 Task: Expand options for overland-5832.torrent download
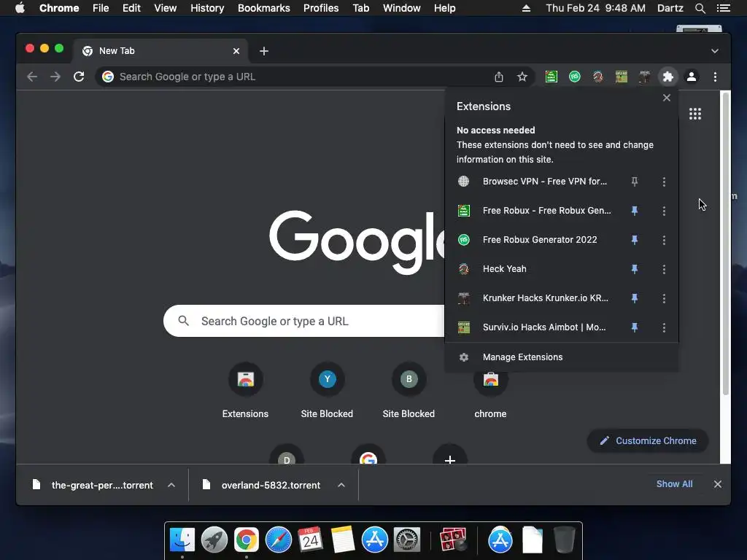coord(341,485)
